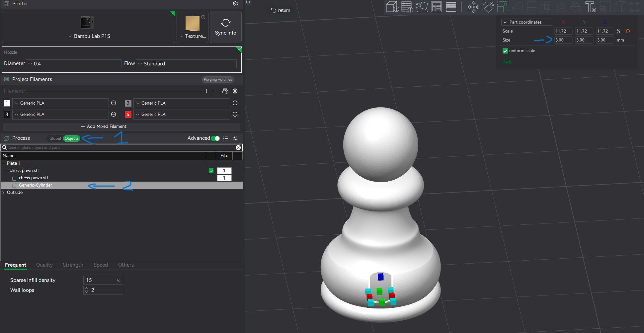
Task: Switch process view to Global
Action: tap(55, 138)
